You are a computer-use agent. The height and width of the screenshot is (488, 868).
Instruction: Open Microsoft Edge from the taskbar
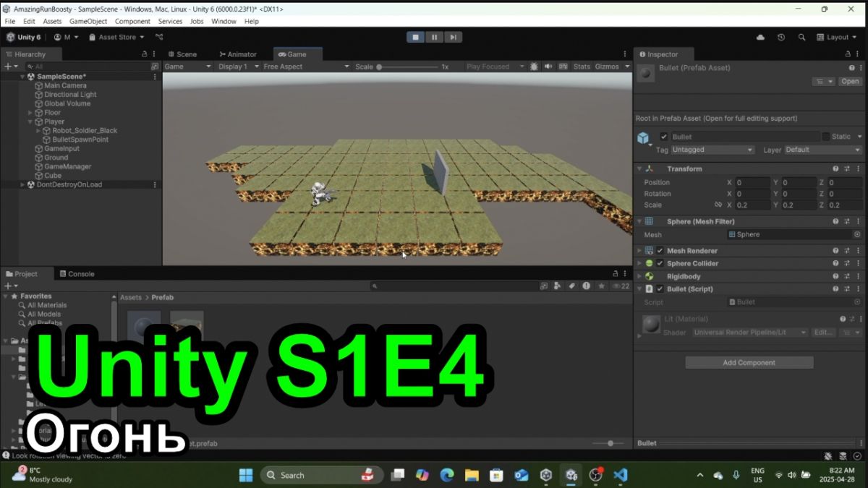447,475
